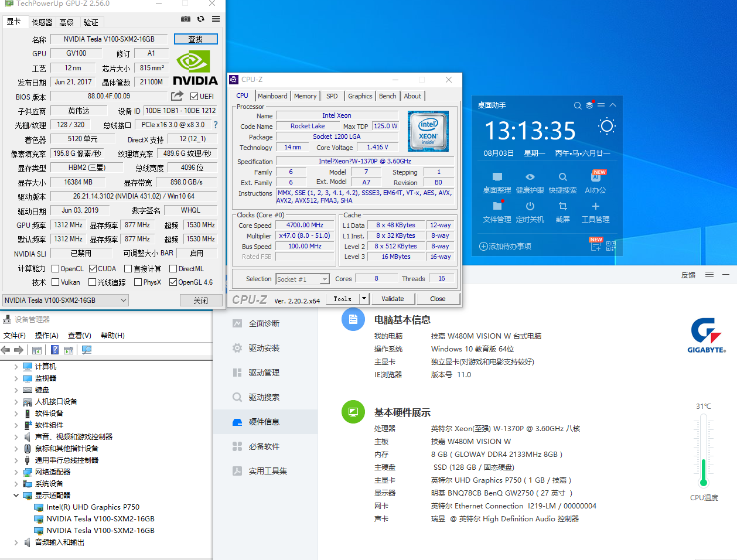Click 添加待办事项 add to-do link
Viewport: 737px width, 560px height.
(x=505, y=246)
